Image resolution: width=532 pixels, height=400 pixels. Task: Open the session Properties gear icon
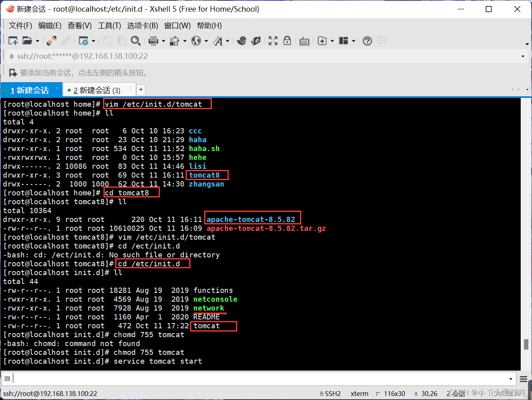click(83, 41)
